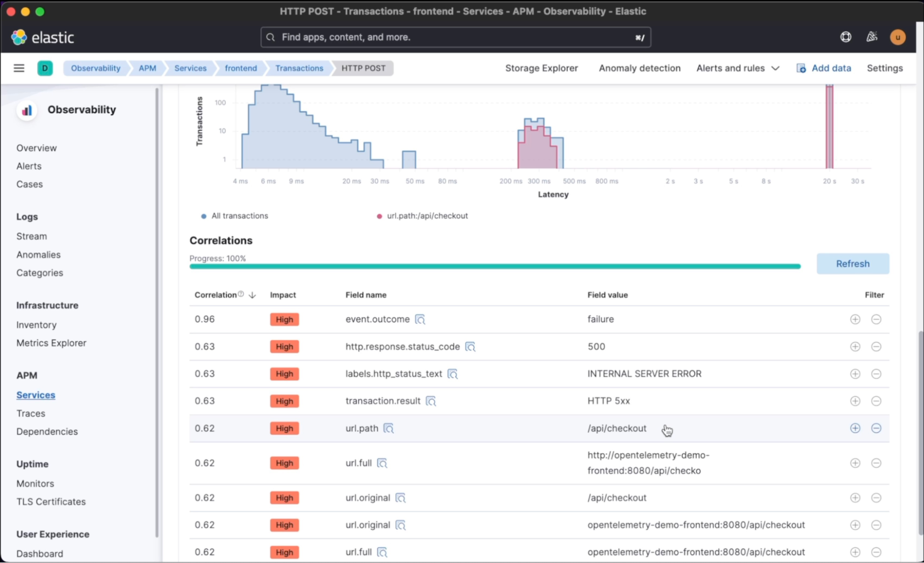Open Logs Stream page
The width and height of the screenshot is (924, 563).
(31, 236)
